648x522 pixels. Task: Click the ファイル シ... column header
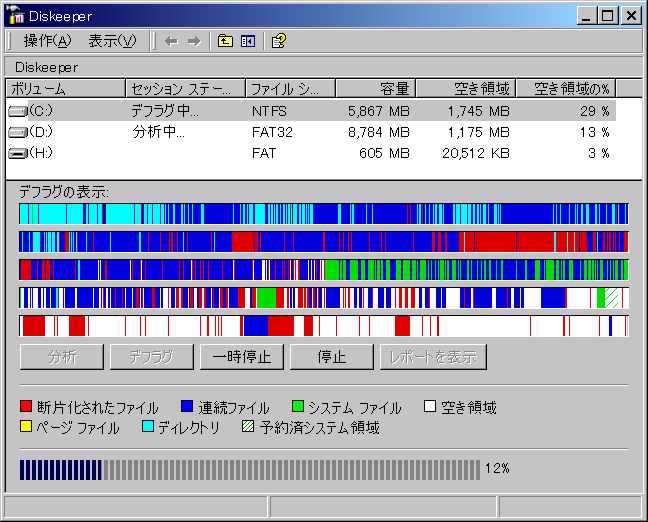290,88
